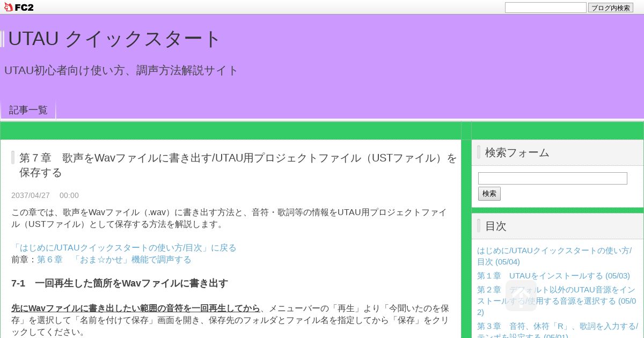Image resolution: width=644 pixels, height=338 pixels.
Task: Focus the FC2 top bar search field
Action: [x=545, y=8]
